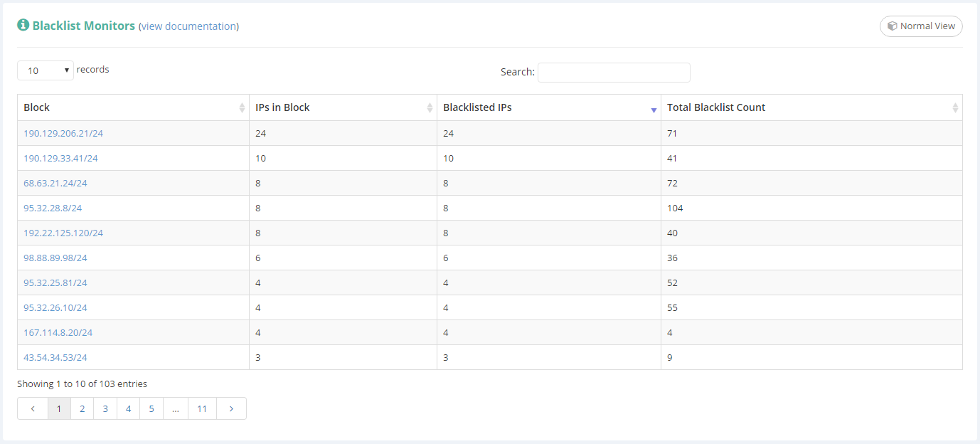Jump to page 11

coord(203,408)
